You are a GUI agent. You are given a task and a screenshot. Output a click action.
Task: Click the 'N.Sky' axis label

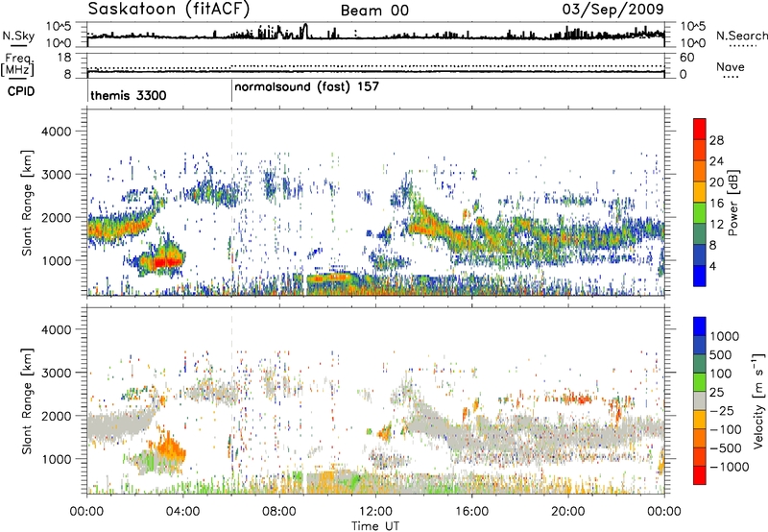18,36
